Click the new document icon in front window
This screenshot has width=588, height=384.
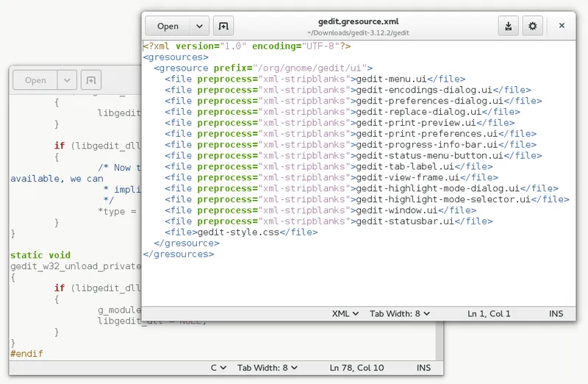(223, 26)
